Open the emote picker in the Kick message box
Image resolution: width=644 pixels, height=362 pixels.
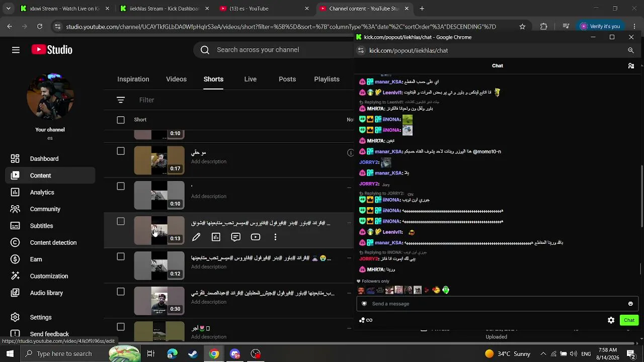[x=630, y=304]
